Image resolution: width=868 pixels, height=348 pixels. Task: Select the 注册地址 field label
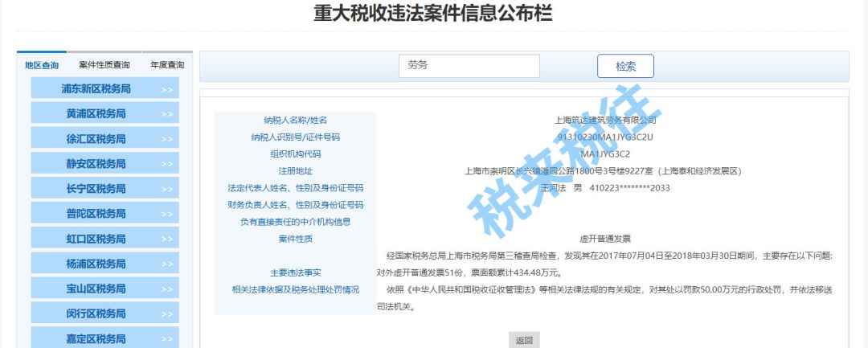[x=295, y=171]
